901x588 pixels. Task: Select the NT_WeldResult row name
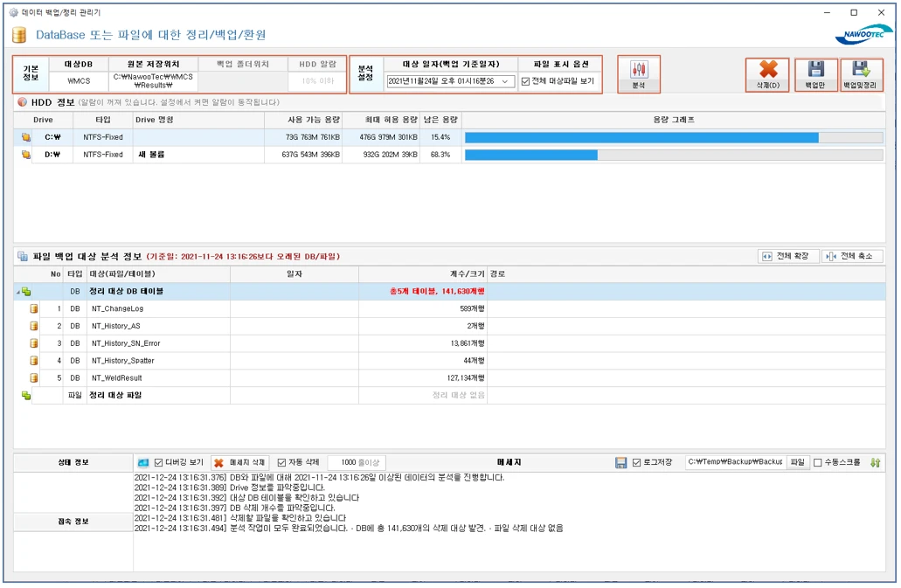(x=116, y=377)
